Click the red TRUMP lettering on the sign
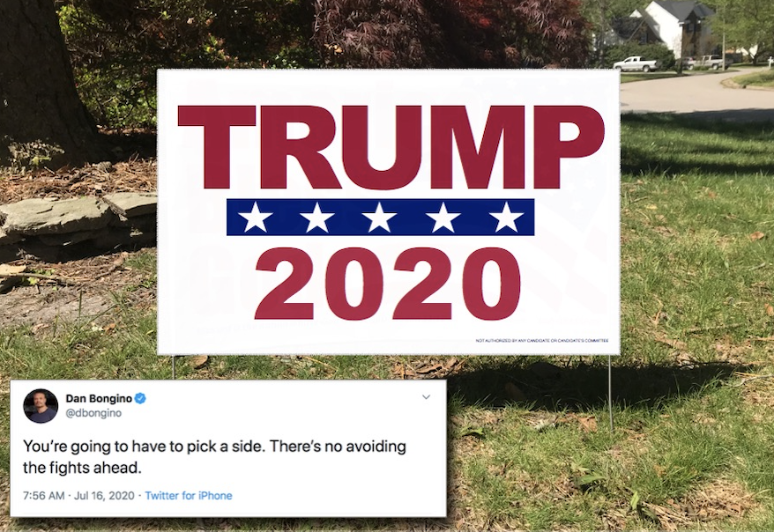This screenshot has width=774, height=532. pos(391,147)
